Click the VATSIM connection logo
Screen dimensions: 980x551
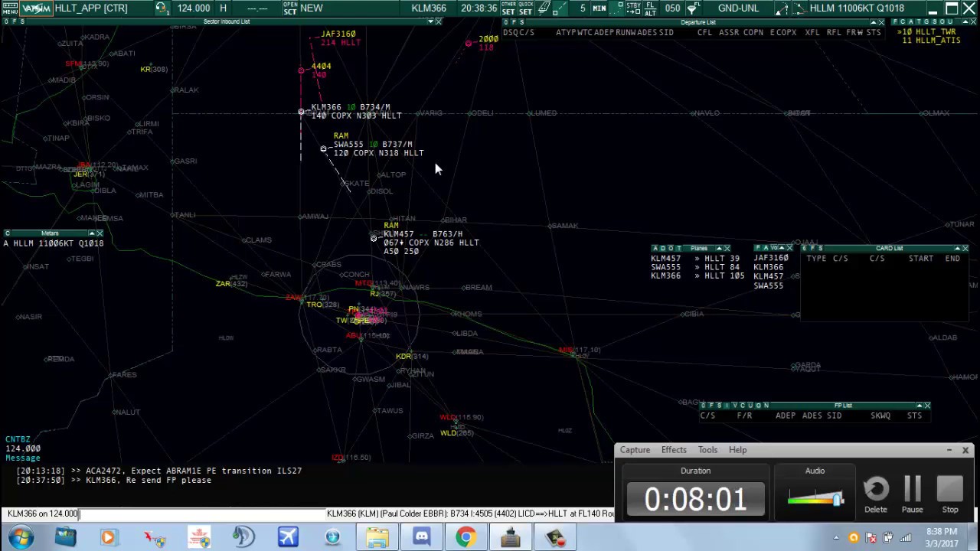[x=37, y=8]
